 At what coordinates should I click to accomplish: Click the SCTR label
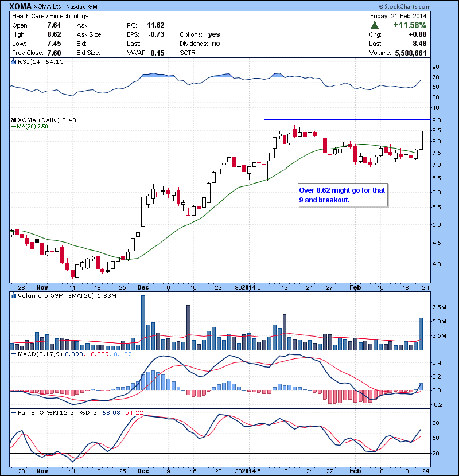coord(188,53)
